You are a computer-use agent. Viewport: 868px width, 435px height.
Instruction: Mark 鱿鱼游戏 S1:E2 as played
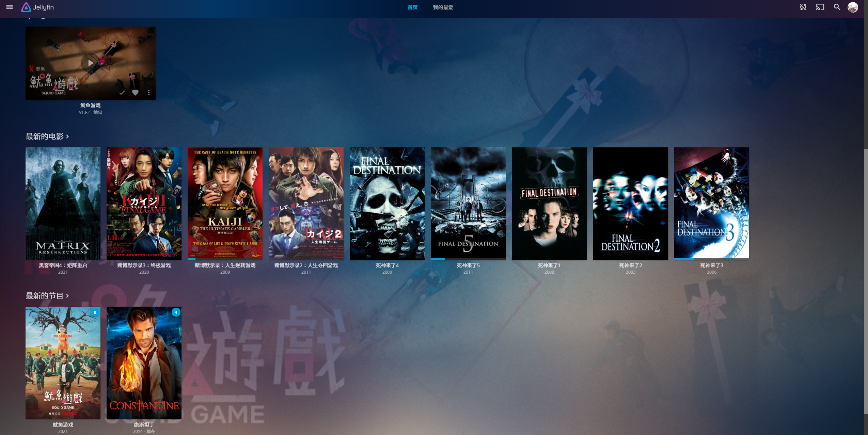122,93
